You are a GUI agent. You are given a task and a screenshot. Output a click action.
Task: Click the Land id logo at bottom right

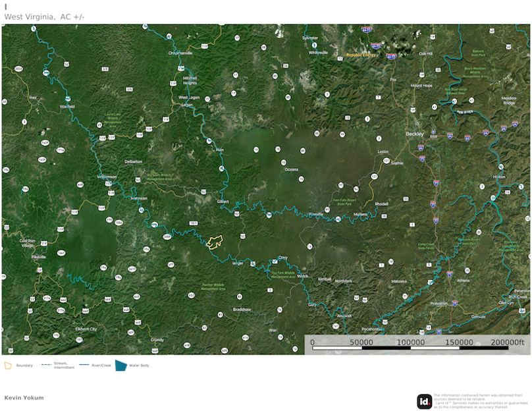[425, 399]
